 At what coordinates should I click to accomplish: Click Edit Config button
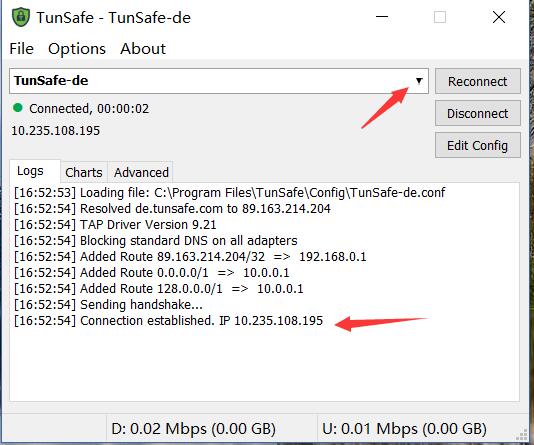pyautogui.click(x=477, y=145)
